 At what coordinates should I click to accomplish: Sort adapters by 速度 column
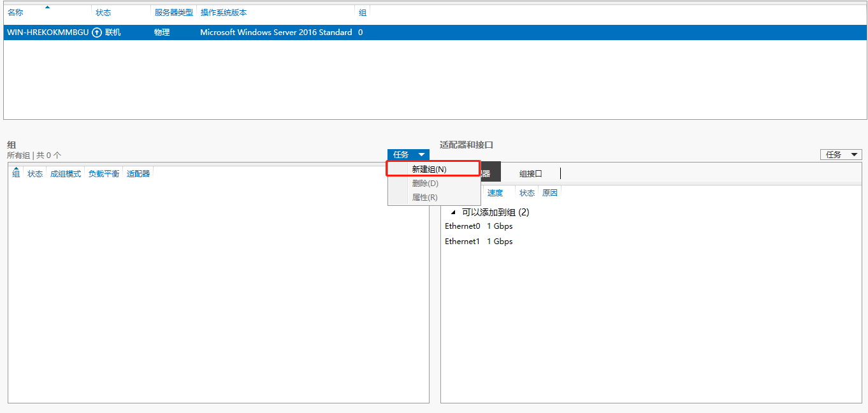[495, 193]
